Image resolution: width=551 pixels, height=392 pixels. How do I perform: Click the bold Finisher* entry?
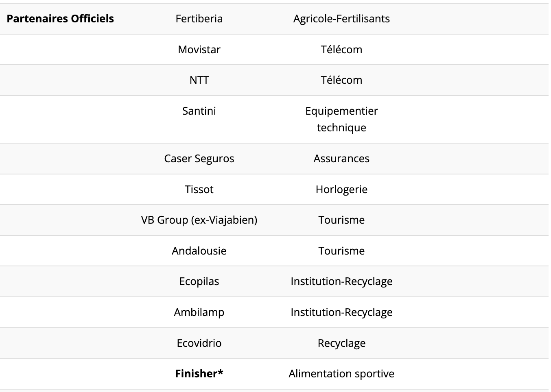(x=199, y=374)
